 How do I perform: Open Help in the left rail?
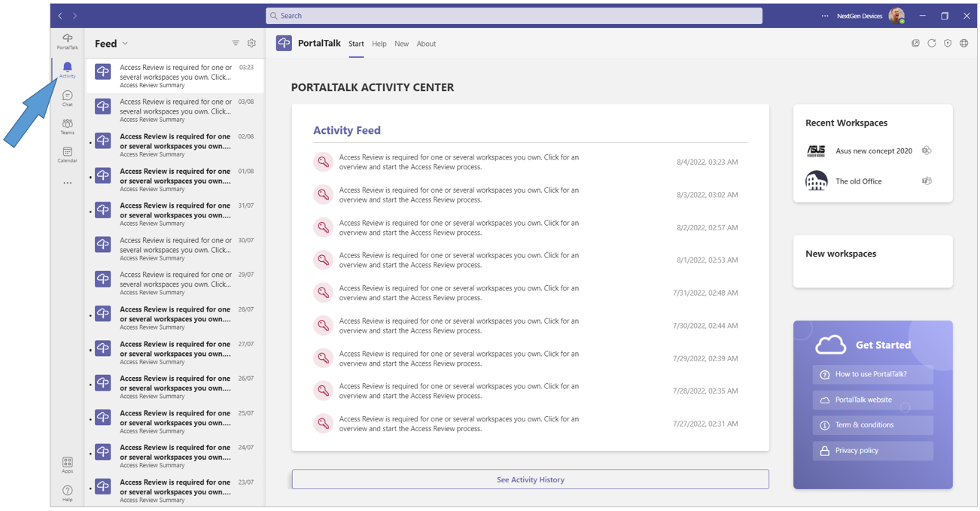coord(67,493)
